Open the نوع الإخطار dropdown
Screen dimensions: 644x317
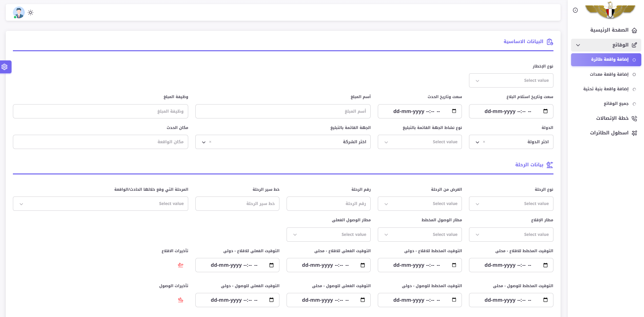(511, 80)
